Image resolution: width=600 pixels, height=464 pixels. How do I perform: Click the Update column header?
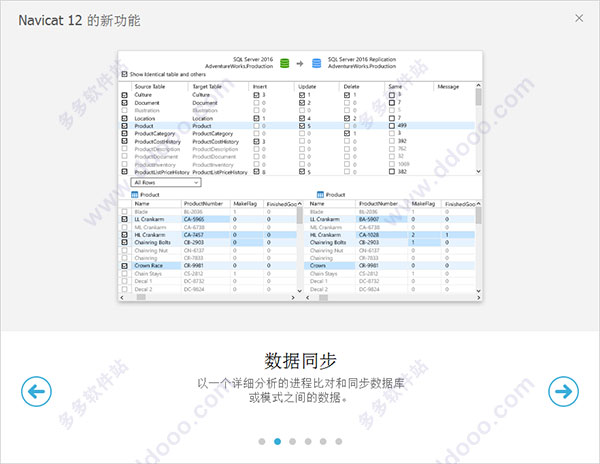[x=307, y=86]
